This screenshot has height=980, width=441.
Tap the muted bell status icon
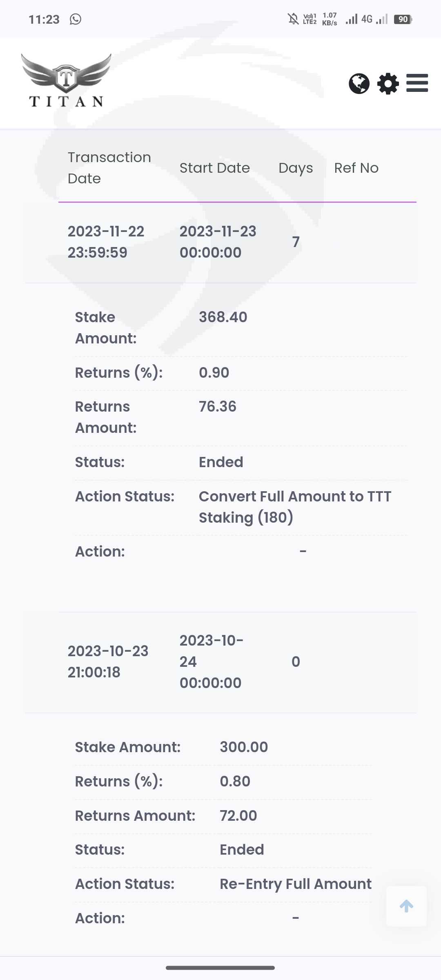coord(293,19)
